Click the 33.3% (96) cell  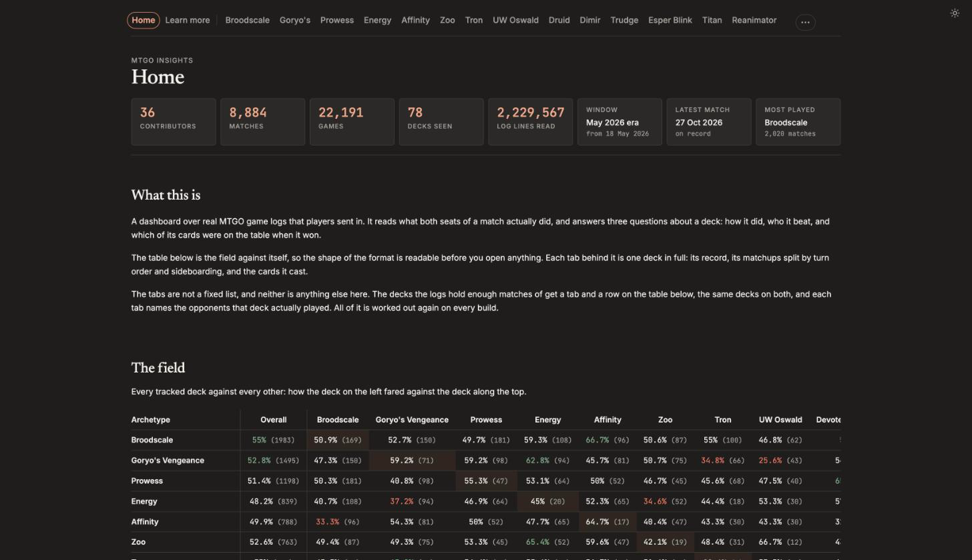(338, 522)
